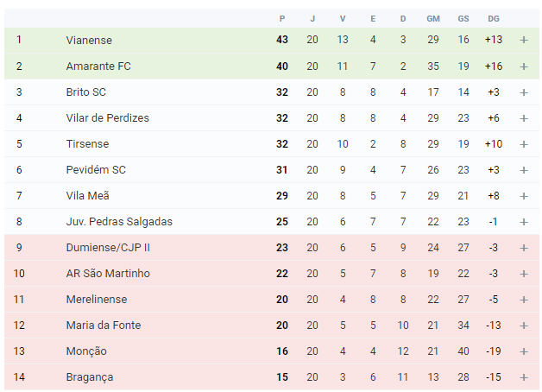Open plus icon for Juv. Pedras Salgadas

[x=524, y=222]
